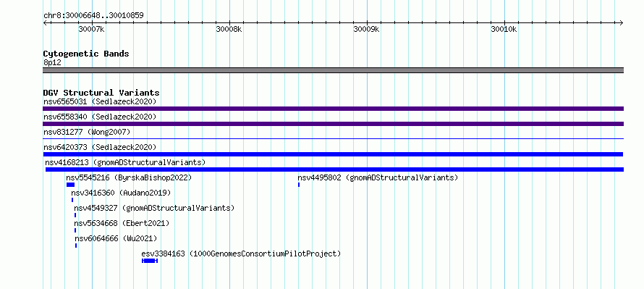Click the left arrowhead of the ruler
This screenshot has width=644, height=289.
pyautogui.click(x=45, y=22)
